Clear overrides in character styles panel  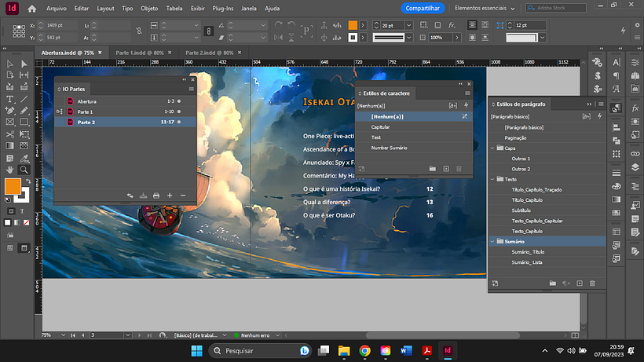coord(464,116)
